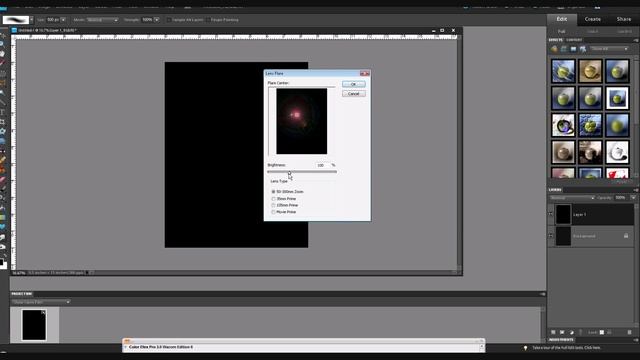
Task: Create a new layer in Layers panel
Action: pos(553,332)
